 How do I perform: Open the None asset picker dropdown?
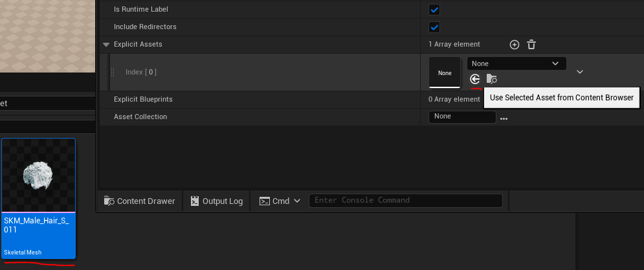coord(516,63)
